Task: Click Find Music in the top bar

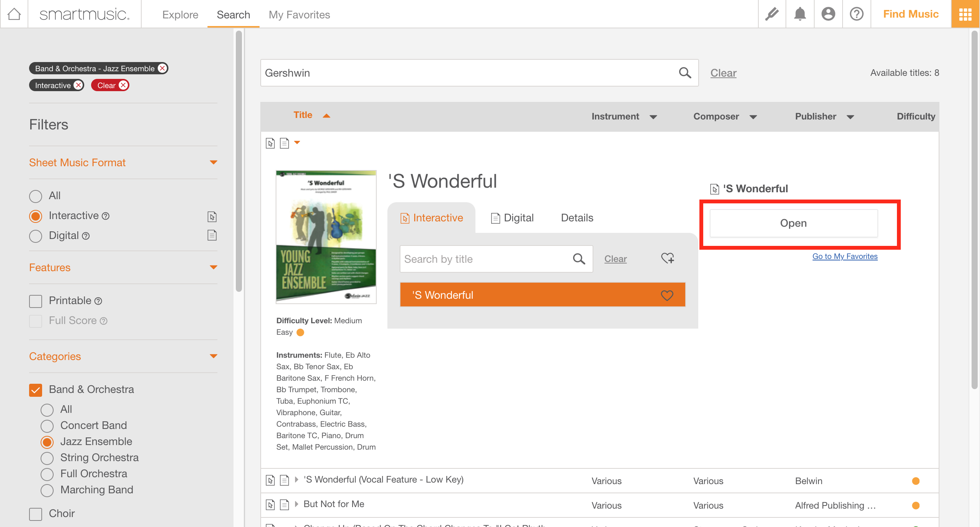Action: pos(911,14)
